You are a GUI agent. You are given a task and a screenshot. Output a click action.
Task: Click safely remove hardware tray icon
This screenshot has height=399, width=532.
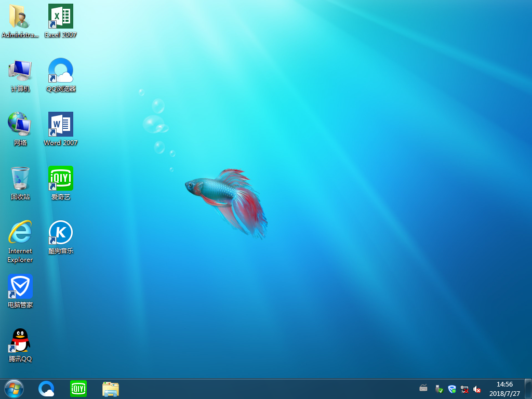439,389
